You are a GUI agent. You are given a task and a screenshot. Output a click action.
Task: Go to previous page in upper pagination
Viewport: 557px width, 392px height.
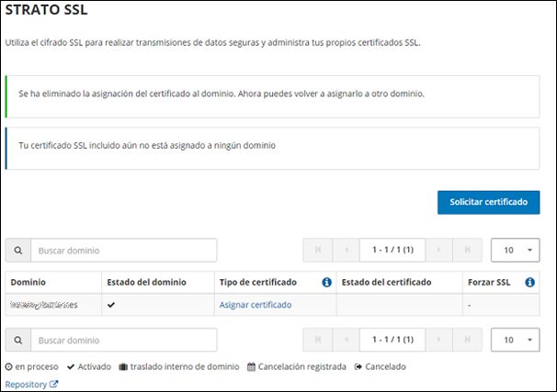347,250
